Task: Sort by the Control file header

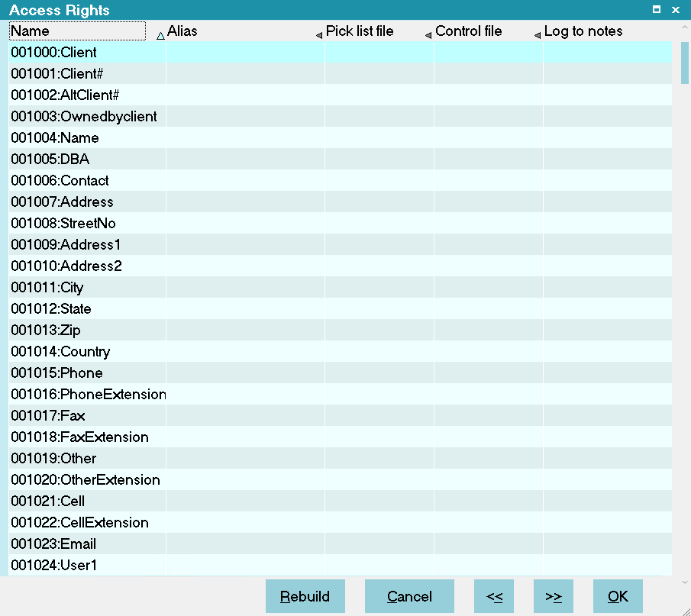Action: (x=488, y=31)
